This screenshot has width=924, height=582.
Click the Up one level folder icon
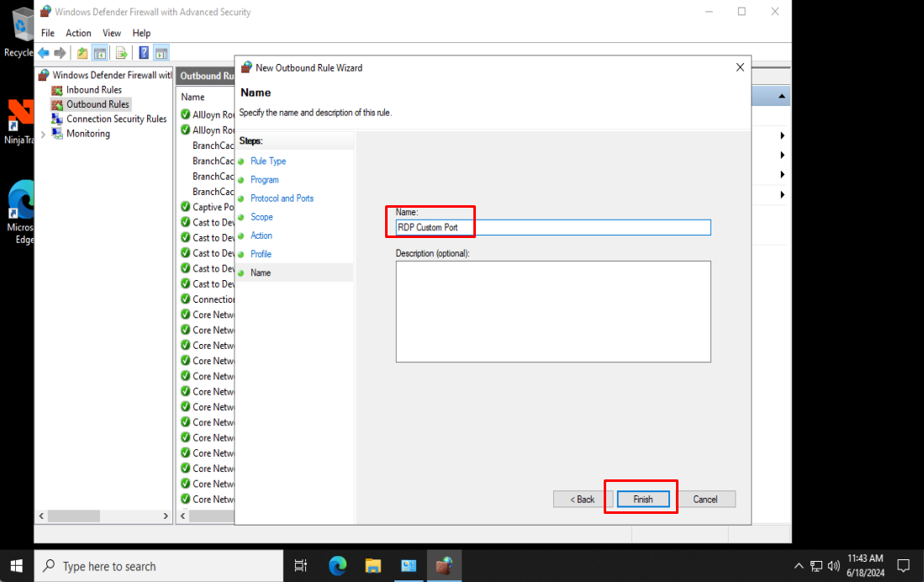pyautogui.click(x=82, y=53)
